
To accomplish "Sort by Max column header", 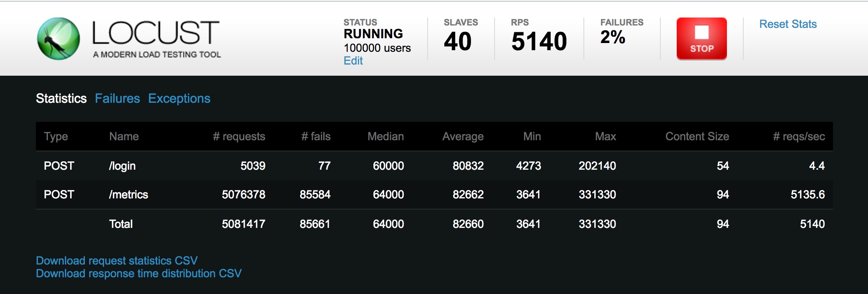I will [605, 137].
